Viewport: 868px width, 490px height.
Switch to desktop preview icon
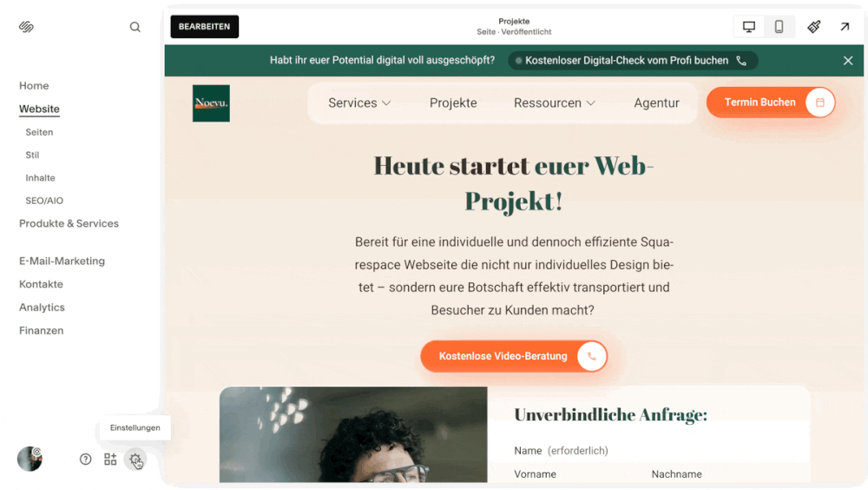coord(749,27)
